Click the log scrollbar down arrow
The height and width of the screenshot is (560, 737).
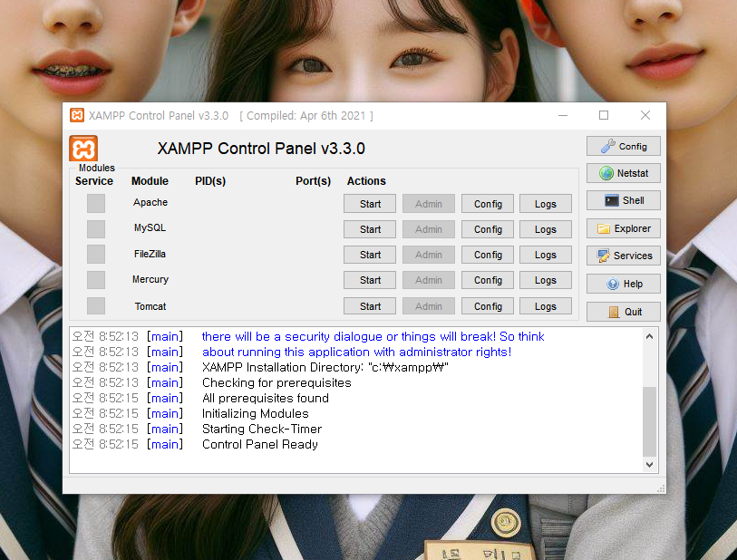point(649,464)
